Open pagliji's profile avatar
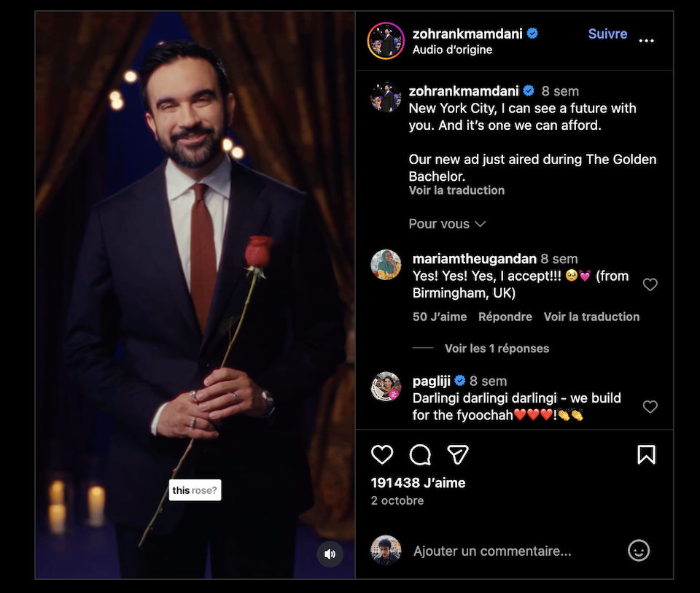The image size is (700, 593). (386, 387)
